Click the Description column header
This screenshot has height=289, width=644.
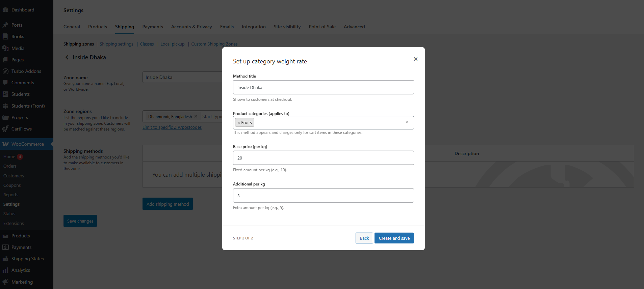click(x=467, y=153)
